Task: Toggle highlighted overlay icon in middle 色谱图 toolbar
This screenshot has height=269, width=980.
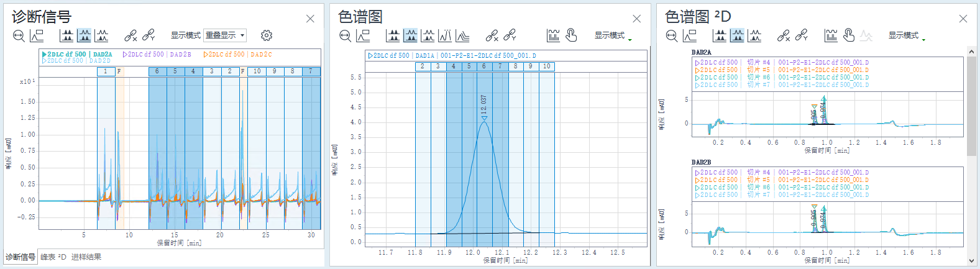Action: [411, 35]
